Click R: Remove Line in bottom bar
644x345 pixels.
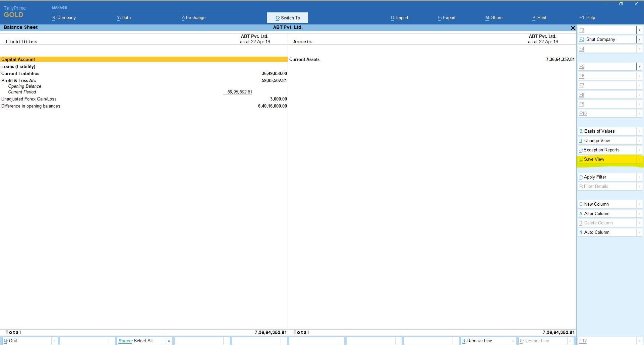click(479, 341)
